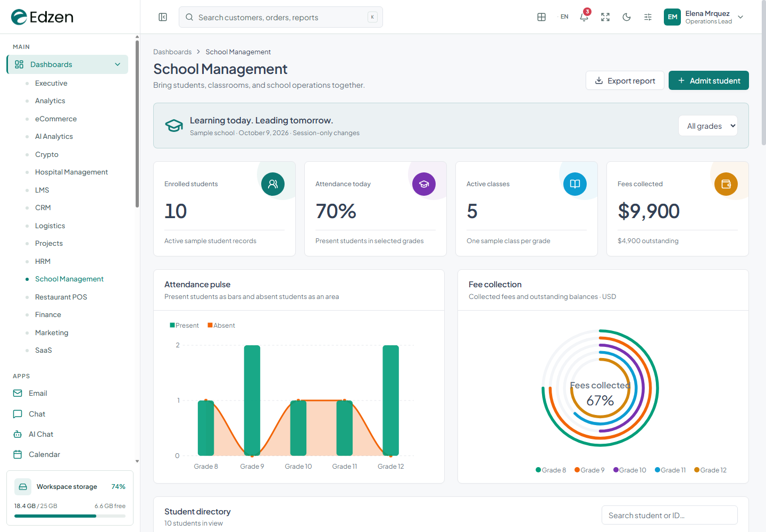Click the Active classes book icon
This screenshot has width=766, height=532.
coord(575,184)
